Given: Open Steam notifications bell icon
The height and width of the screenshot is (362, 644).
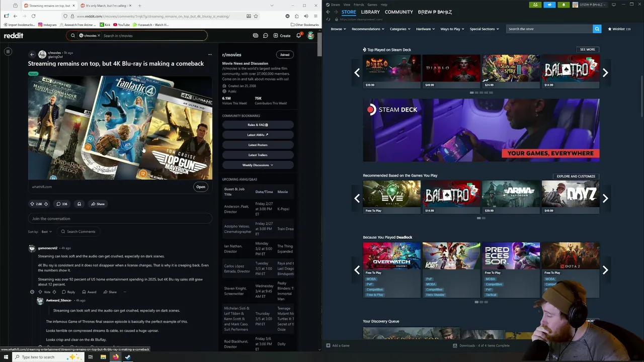Looking at the screenshot, I should click(563, 5).
